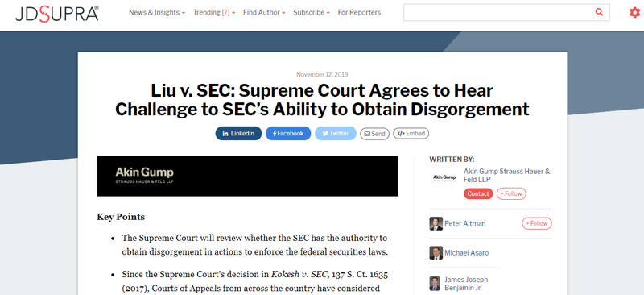
Task: Follow Akin Gump Strauss Hauer & Feld
Action: point(511,193)
